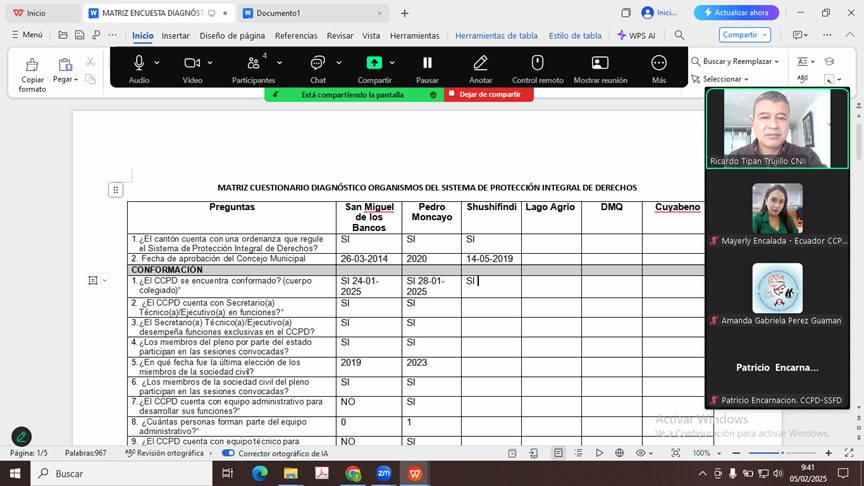The width and height of the screenshot is (864, 486).
Task: Open Herramientas de tabla tab
Action: tap(496, 35)
